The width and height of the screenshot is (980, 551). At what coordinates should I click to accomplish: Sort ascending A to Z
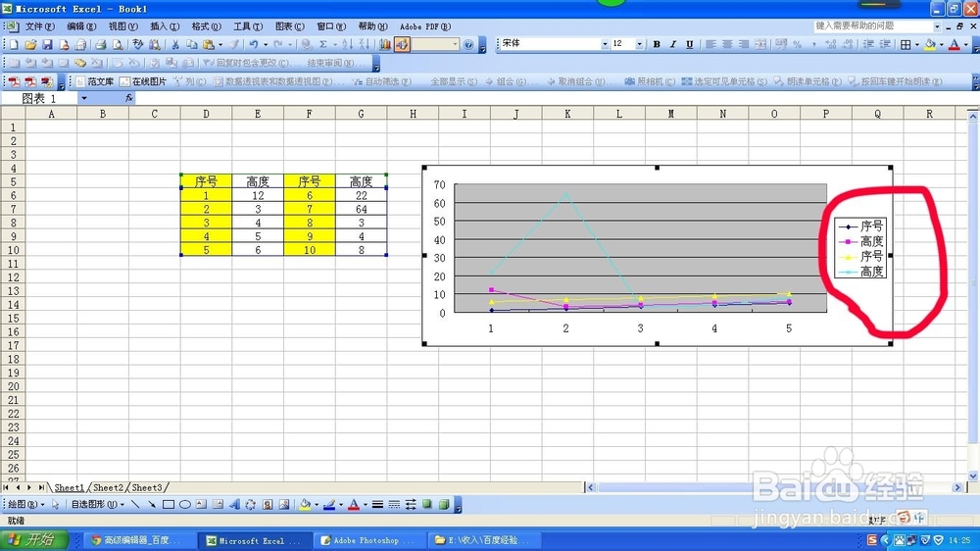(x=348, y=44)
